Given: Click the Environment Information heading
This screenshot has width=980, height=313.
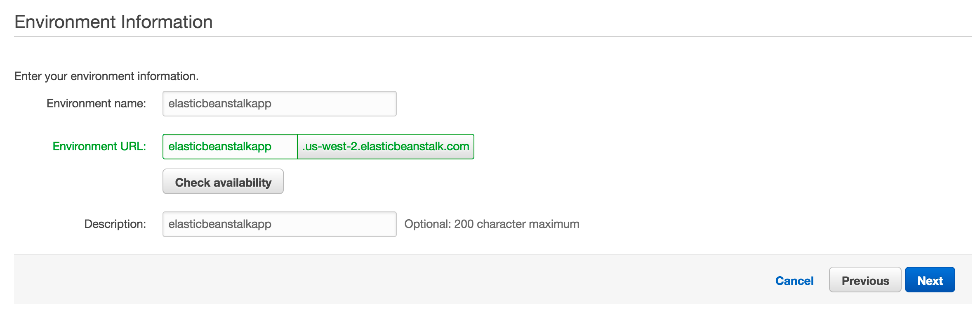Looking at the screenshot, I should point(113,21).
